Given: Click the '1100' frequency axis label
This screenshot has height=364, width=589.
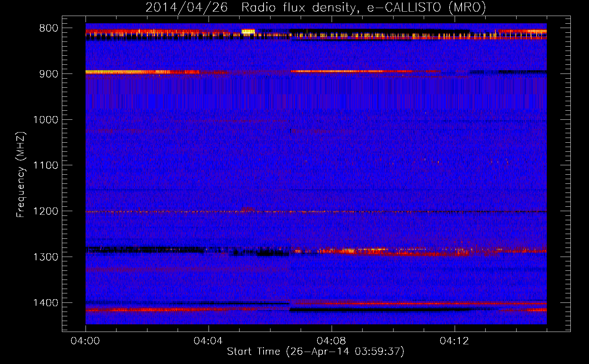Looking at the screenshot, I should pyautogui.click(x=46, y=166).
